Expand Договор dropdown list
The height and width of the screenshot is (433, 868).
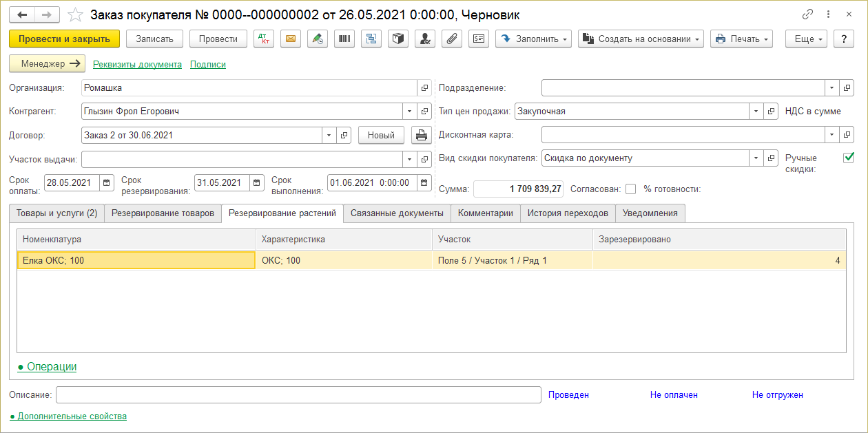(x=330, y=136)
